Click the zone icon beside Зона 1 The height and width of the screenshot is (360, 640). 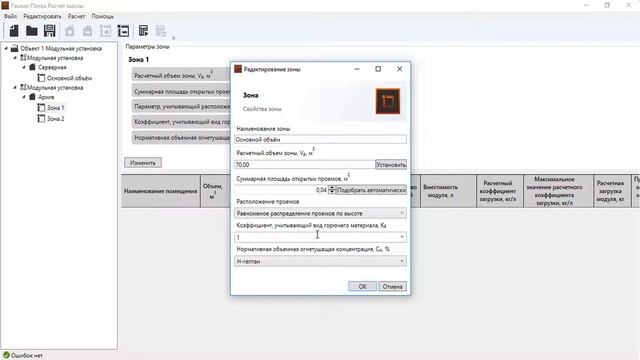[x=41, y=108]
